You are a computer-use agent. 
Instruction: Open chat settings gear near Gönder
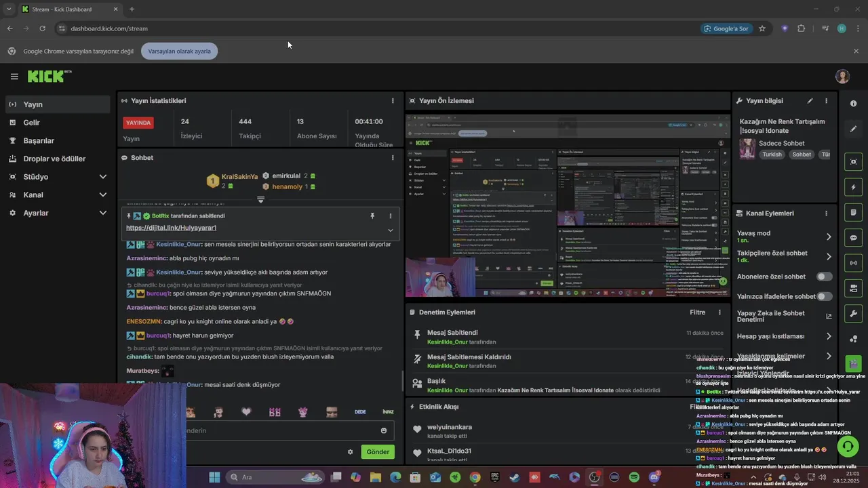click(351, 452)
